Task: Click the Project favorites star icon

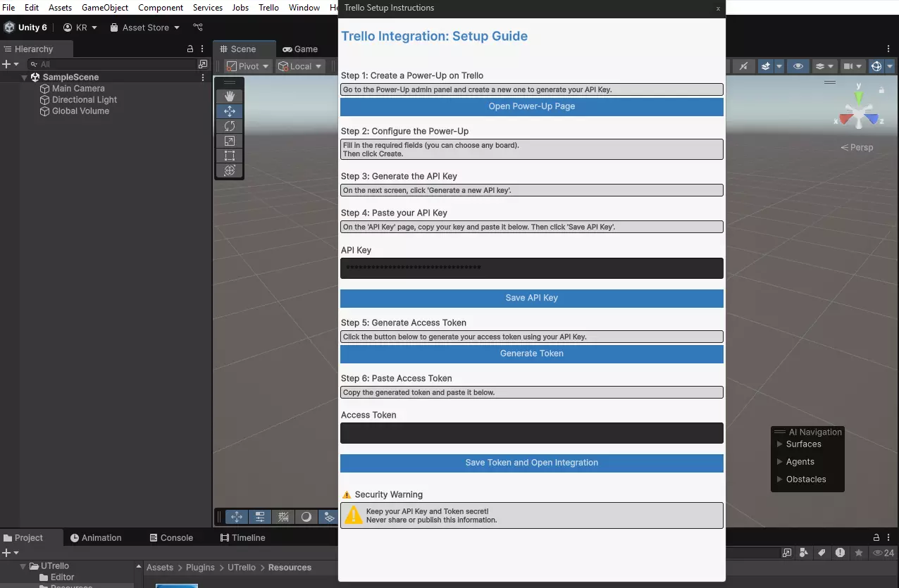Action: (858, 553)
